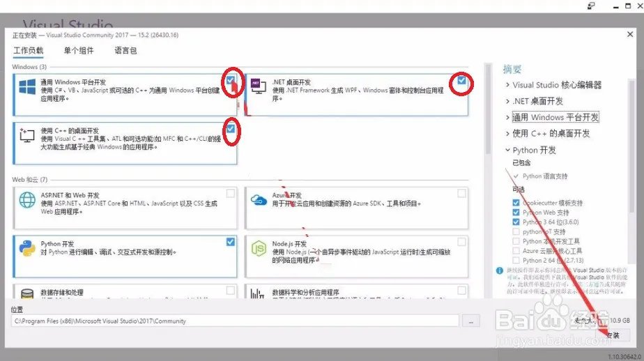Enable Python IoT 支持 option
644x361 pixels.
(x=516, y=231)
